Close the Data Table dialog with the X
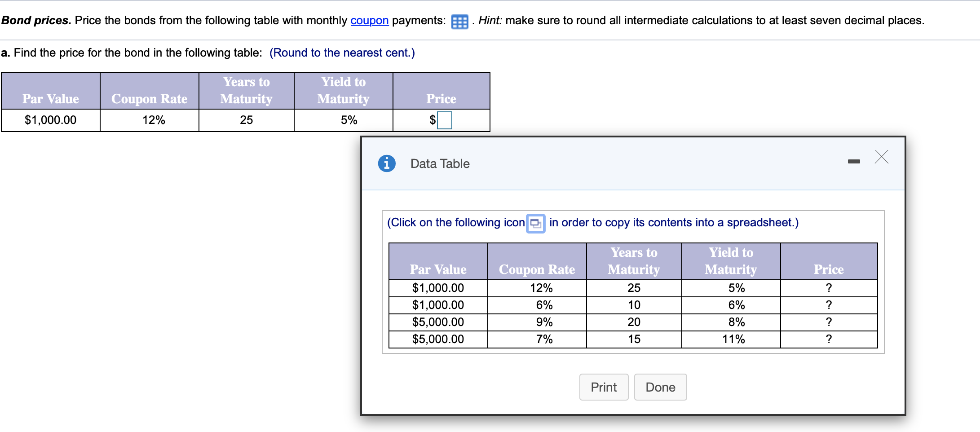Image resolution: width=980 pixels, height=432 pixels. [x=882, y=157]
